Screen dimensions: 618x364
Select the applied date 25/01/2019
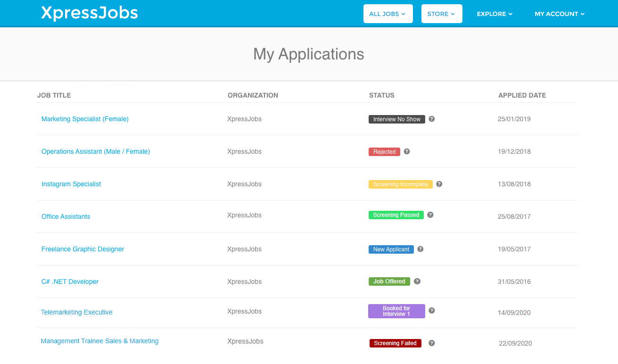tap(514, 119)
